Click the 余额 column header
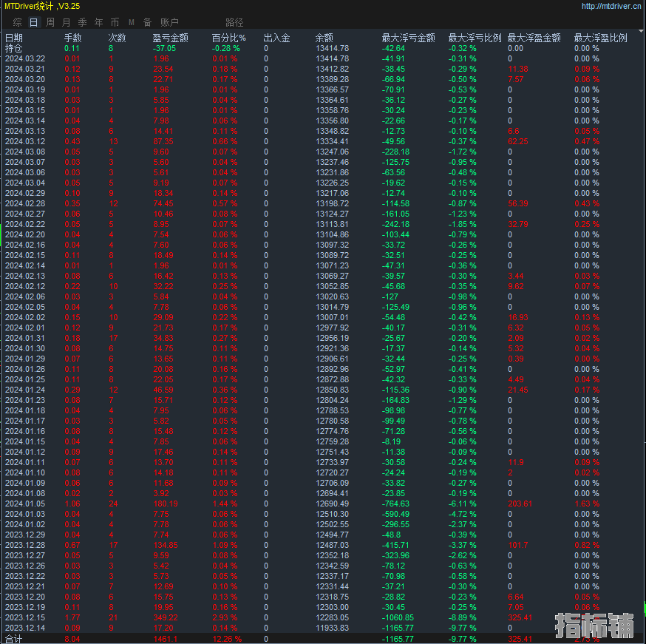Image resolution: width=646 pixels, height=644 pixels. (324, 38)
